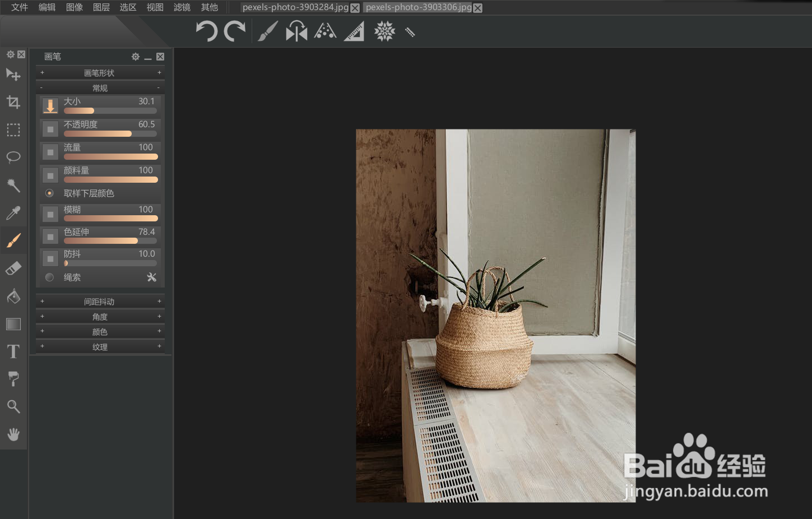Select the Text tool
This screenshot has height=519, width=812.
click(13, 351)
